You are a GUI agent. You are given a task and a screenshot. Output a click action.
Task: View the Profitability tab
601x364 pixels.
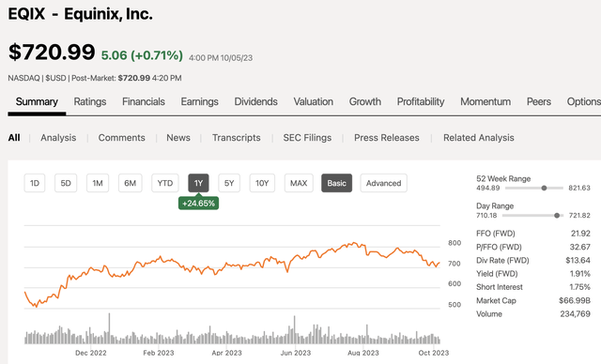[x=421, y=102]
